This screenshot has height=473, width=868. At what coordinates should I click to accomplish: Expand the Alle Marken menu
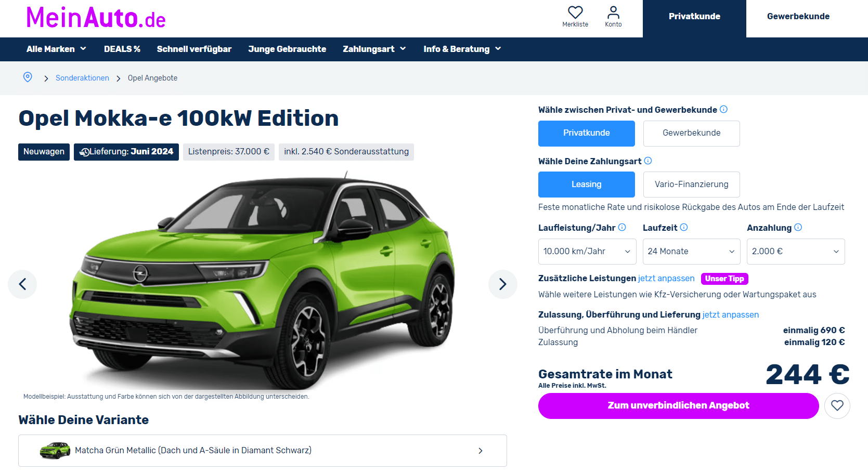[x=56, y=49]
